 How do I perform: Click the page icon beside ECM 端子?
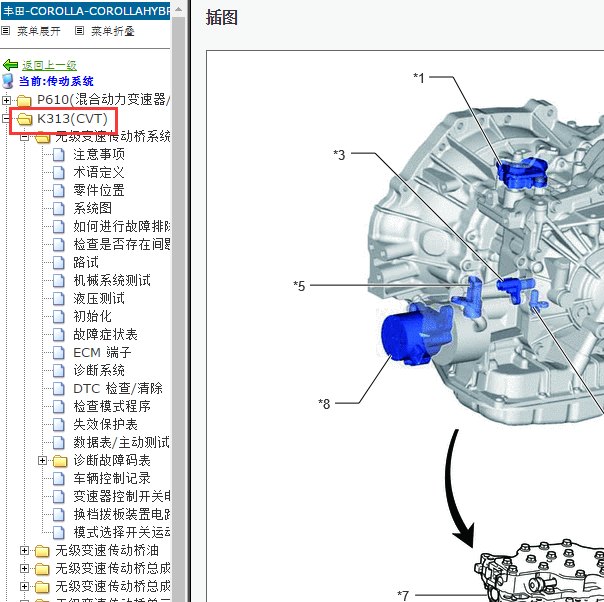[x=58, y=352]
